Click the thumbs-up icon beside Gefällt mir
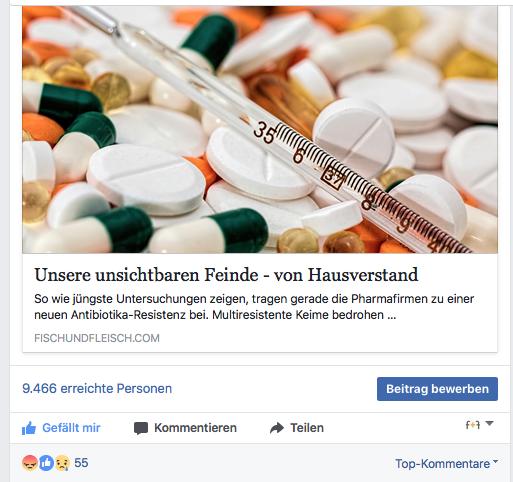Image resolution: width=513 pixels, height=482 pixels. (x=29, y=428)
